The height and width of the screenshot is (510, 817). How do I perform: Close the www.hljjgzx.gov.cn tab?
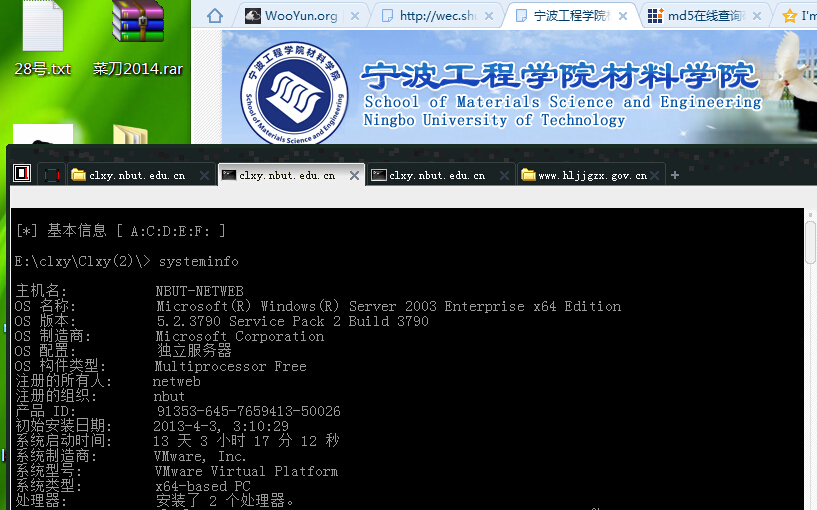(x=654, y=176)
